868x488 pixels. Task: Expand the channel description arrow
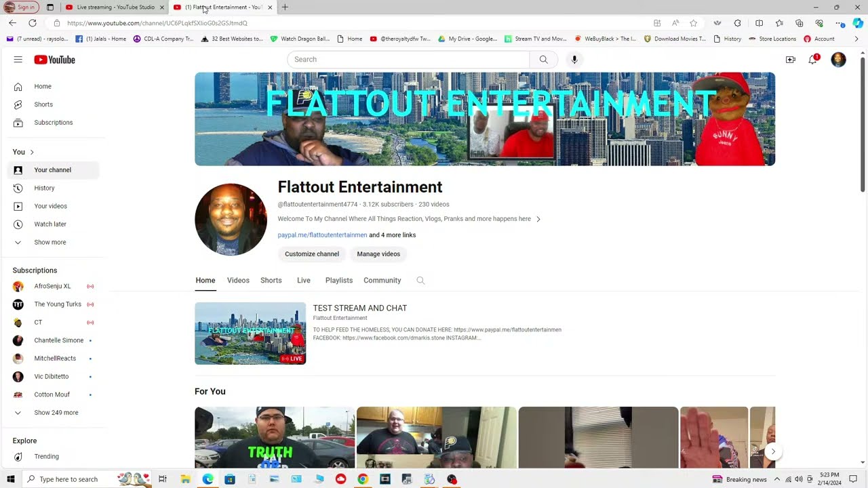tap(538, 219)
